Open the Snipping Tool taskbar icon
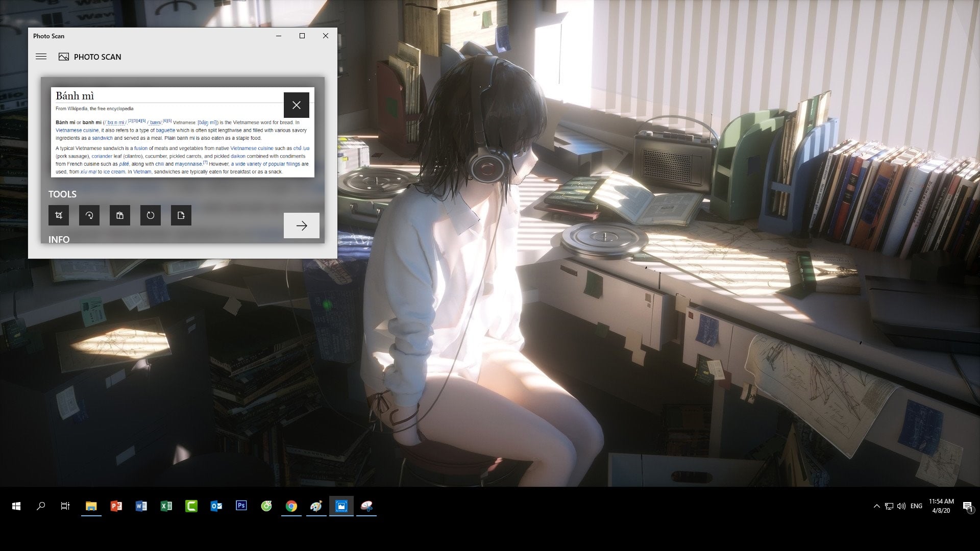The image size is (980, 551). pyautogui.click(x=366, y=506)
